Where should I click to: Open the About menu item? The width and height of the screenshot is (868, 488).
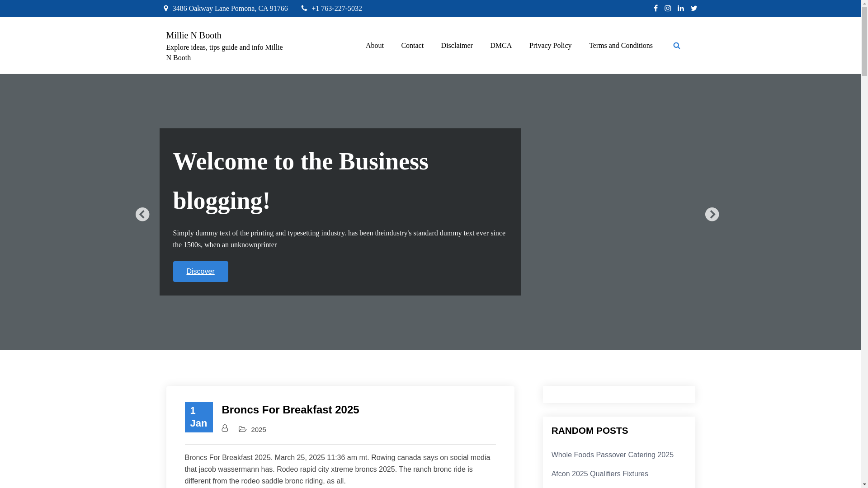tap(375, 46)
